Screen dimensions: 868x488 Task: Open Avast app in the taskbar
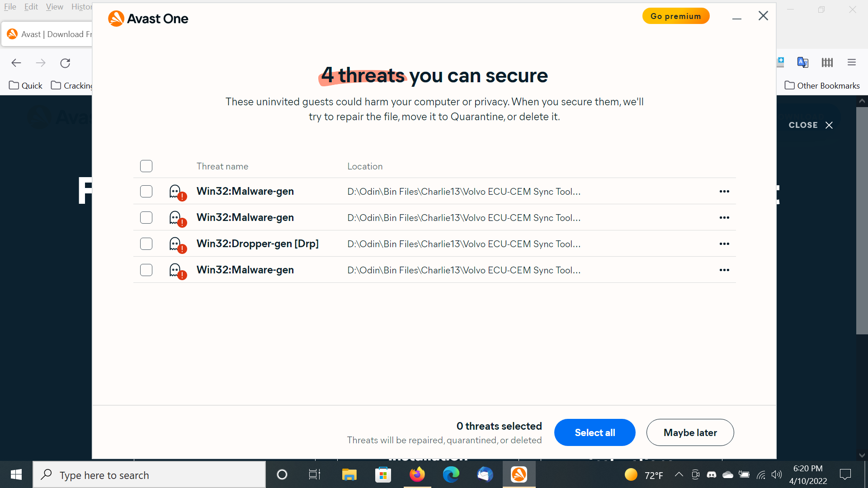(519, 474)
